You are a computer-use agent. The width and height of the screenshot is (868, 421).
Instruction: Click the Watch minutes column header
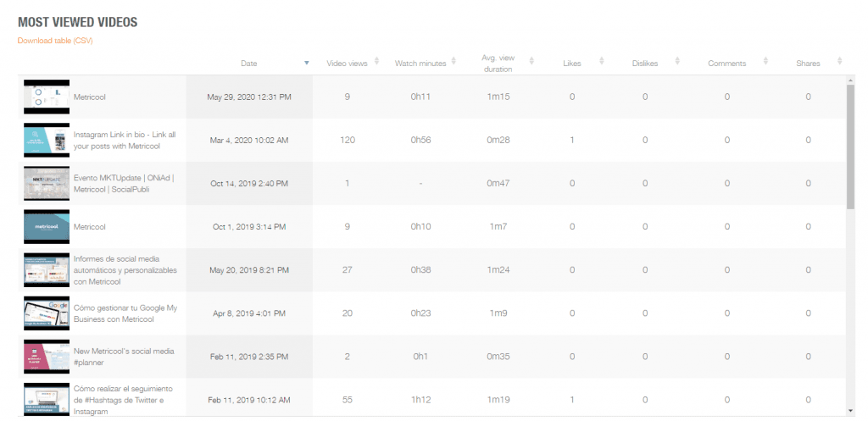click(x=420, y=63)
